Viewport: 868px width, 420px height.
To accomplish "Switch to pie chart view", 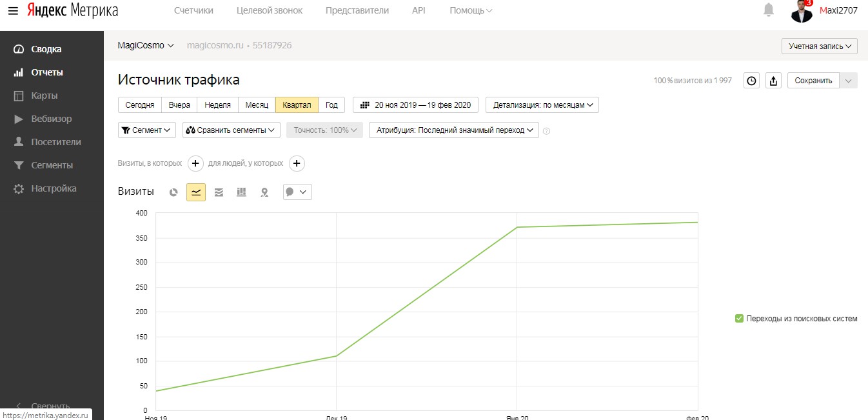I will click(173, 192).
